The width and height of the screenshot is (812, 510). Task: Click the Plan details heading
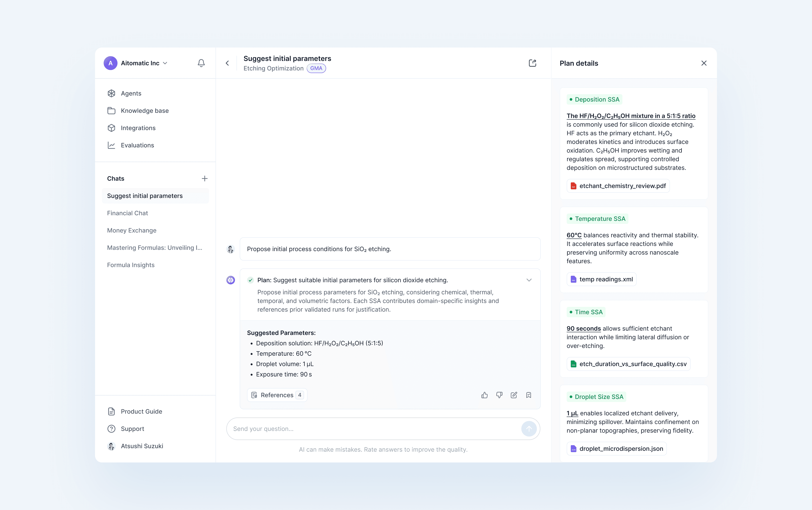(579, 63)
